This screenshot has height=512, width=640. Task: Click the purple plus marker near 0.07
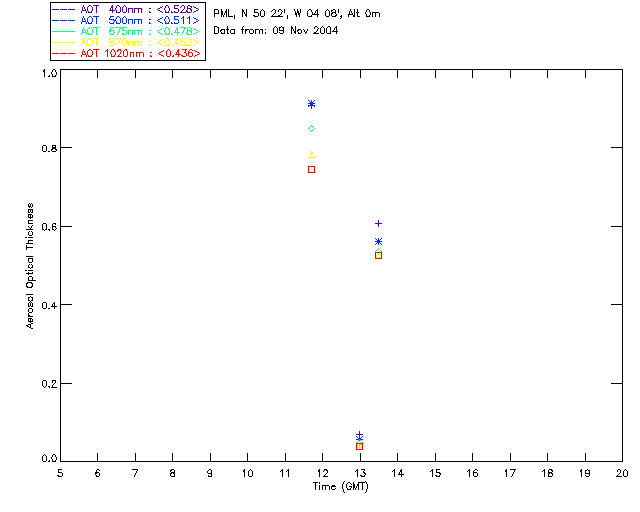(359, 435)
